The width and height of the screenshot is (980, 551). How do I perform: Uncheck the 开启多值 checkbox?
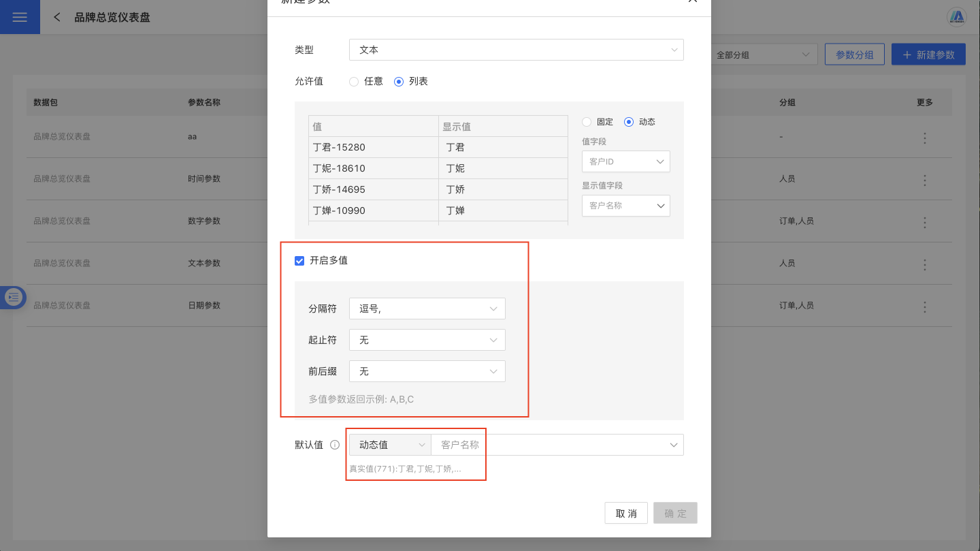(x=299, y=261)
